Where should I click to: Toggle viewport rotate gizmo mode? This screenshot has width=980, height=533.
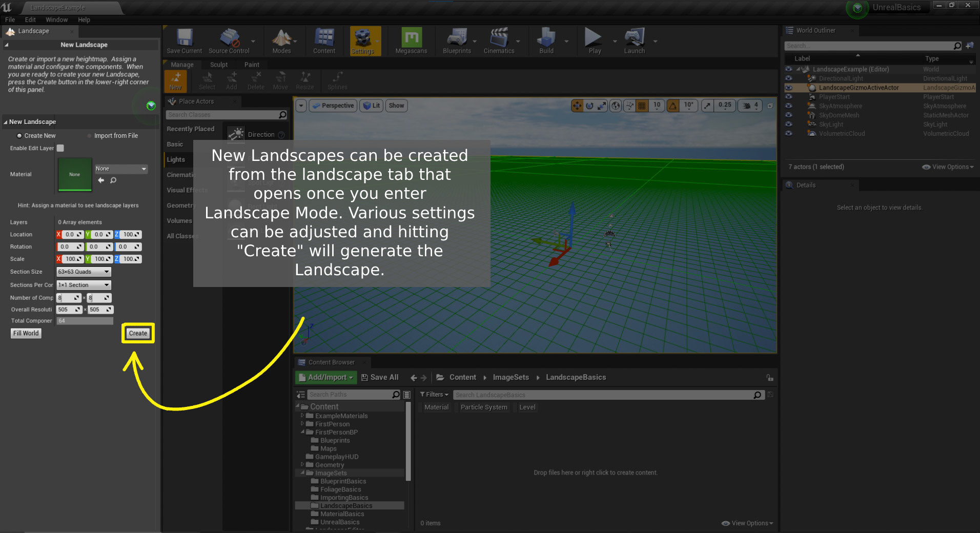click(589, 106)
